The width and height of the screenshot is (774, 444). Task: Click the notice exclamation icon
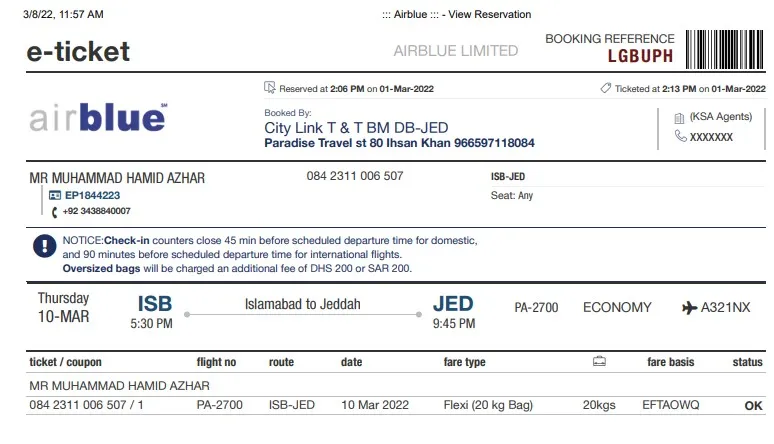click(44, 246)
